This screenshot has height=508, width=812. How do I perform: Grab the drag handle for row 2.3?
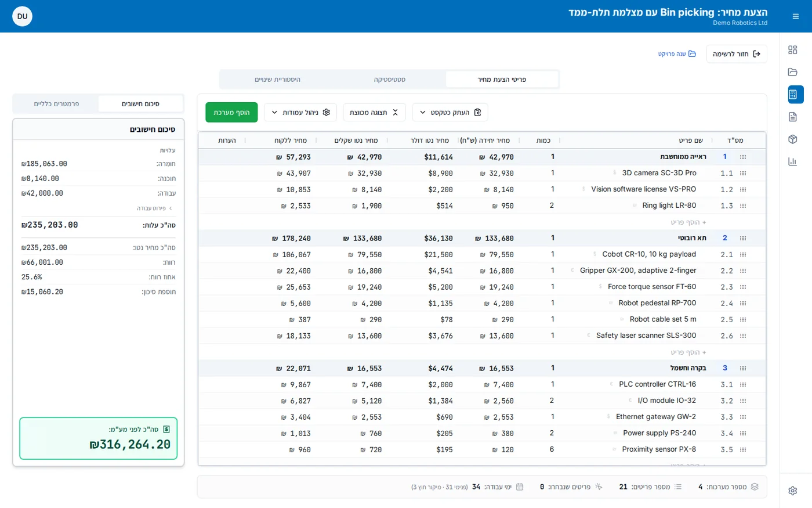click(x=743, y=287)
